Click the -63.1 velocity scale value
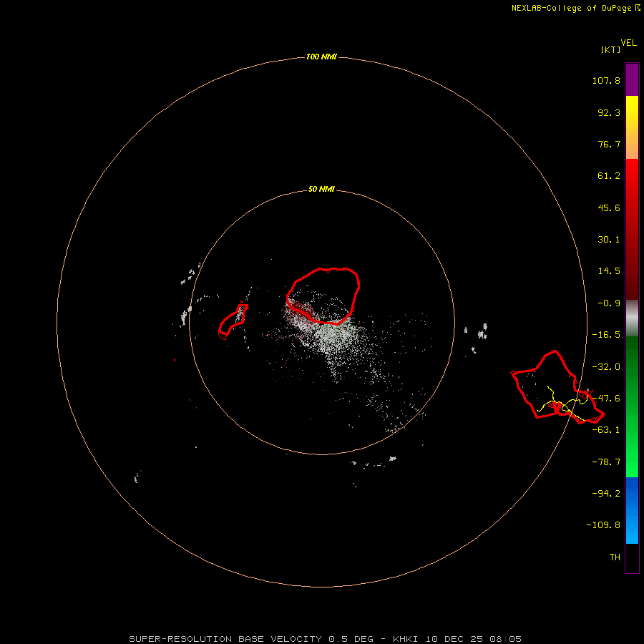The width and height of the screenshot is (644, 644). [606, 430]
